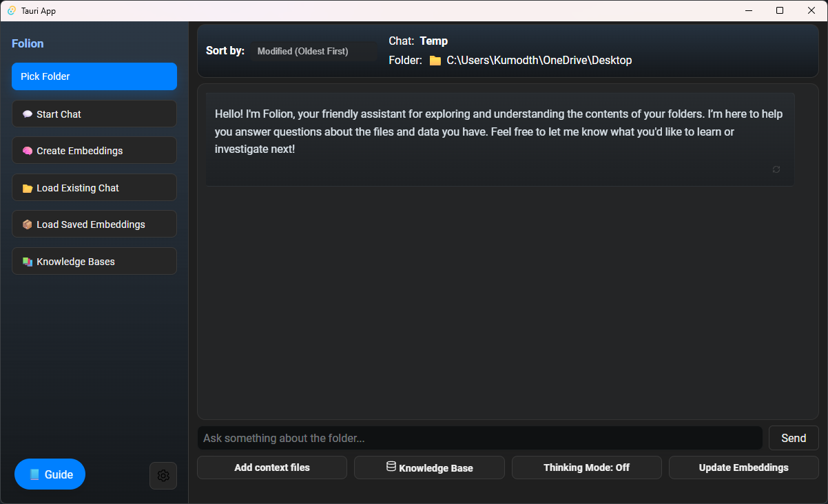Image resolution: width=828 pixels, height=504 pixels.
Task: Click the book icon on Guide button
Action: click(34, 474)
